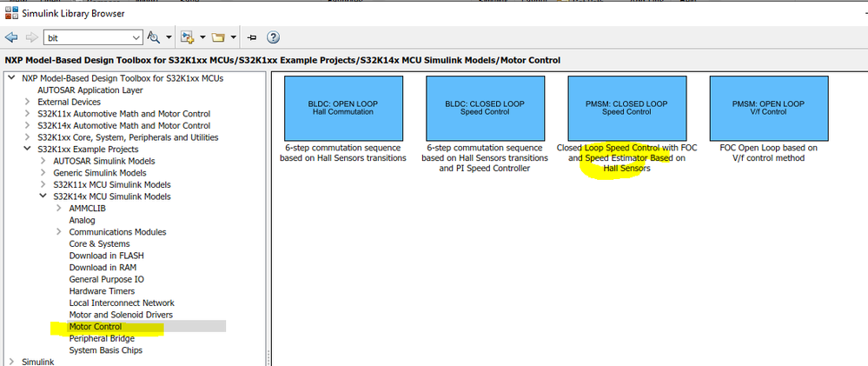Select Analog in the library tree
Image resolution: width=868 pixels, height=366 pixels.
pos(82,220)
